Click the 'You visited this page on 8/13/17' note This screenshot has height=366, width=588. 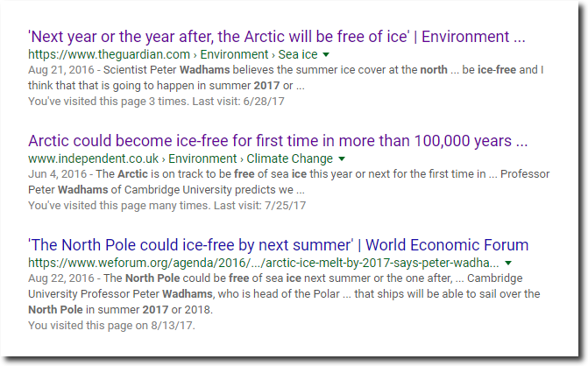point(112,325)
